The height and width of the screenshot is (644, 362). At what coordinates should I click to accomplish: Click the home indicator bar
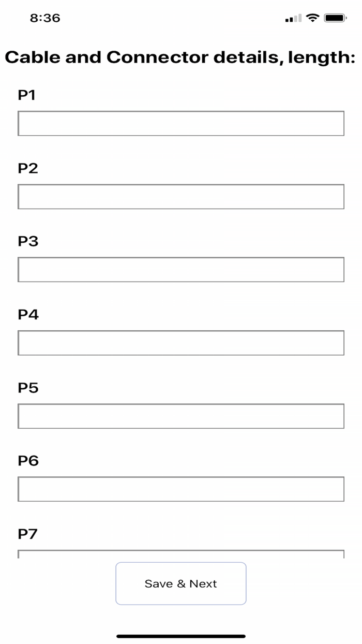pos(181,636)
